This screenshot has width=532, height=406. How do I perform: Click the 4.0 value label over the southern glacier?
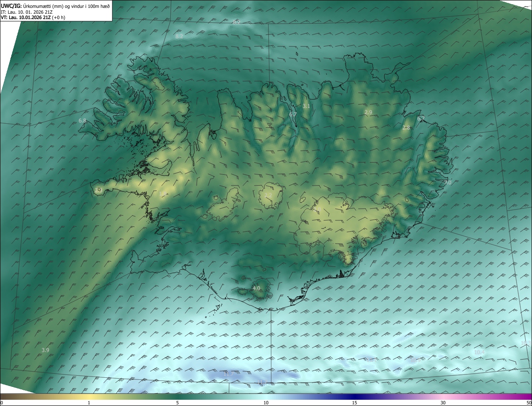click(256, 288)
